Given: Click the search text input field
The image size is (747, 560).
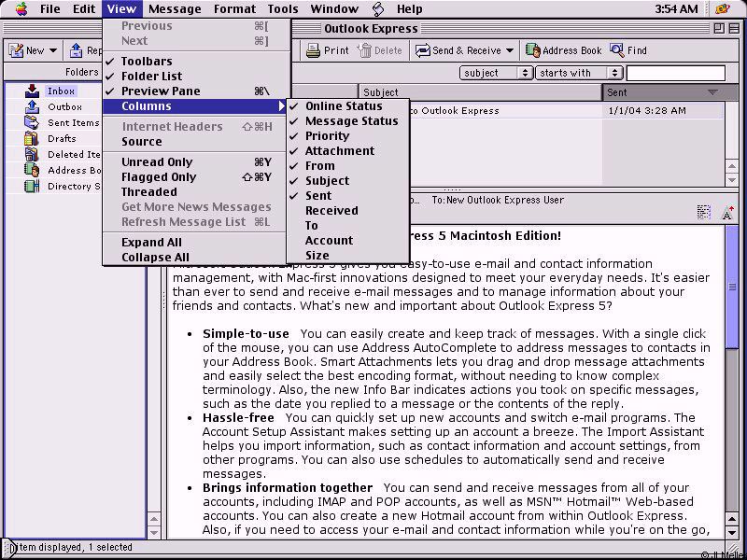Looking at the screenshot, I should pyautogui.click(x=675, y=73).
